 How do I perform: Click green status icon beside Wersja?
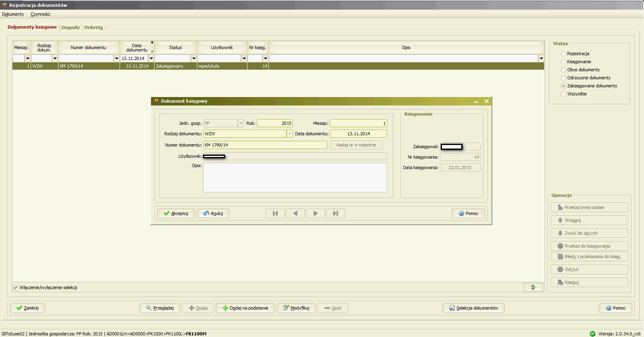point(592,334)
